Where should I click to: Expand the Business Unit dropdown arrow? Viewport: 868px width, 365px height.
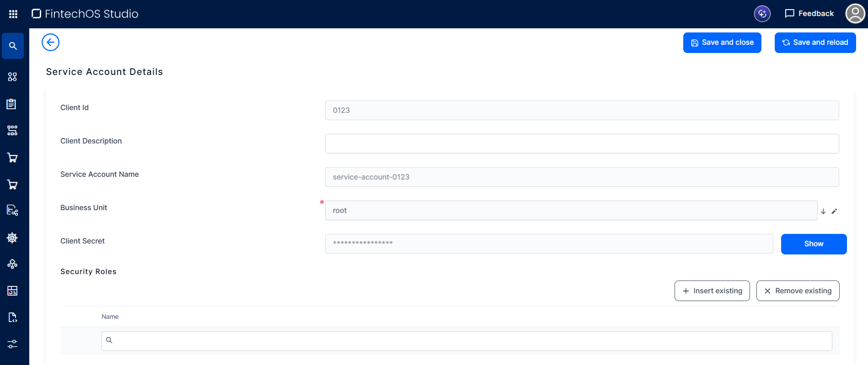coord(823,211)
